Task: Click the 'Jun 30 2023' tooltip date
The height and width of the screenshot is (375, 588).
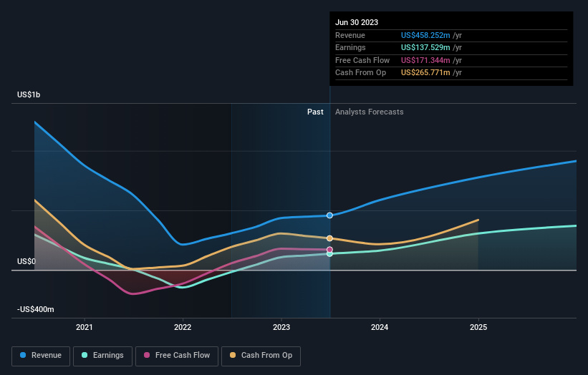Action: [357, 22]
